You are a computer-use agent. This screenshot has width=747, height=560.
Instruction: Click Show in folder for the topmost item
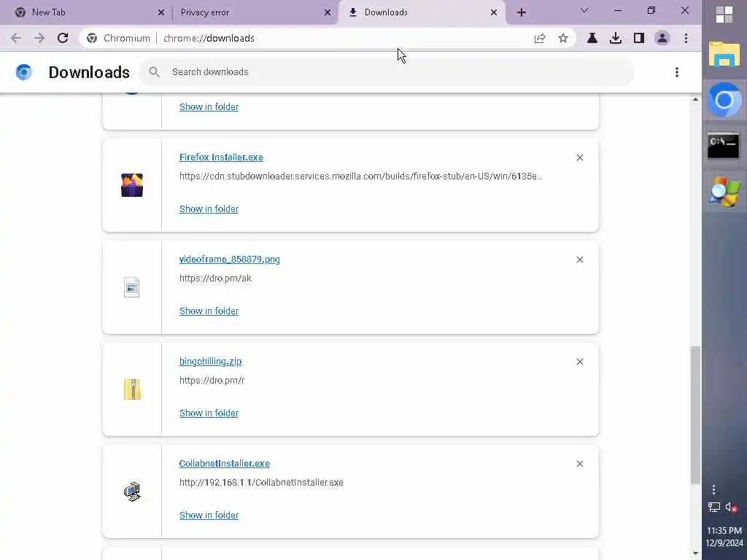pyautogui.click(x=209, y=107)
